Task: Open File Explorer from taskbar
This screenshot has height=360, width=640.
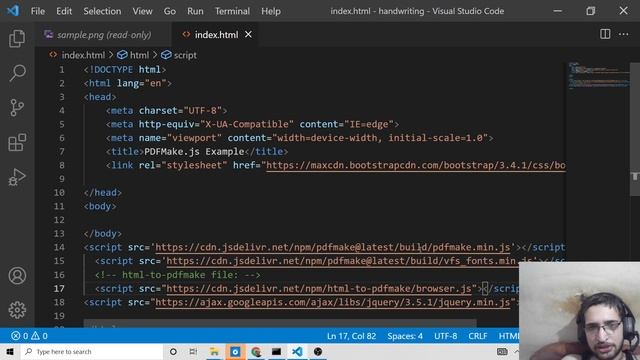Action: click(214, 351)
